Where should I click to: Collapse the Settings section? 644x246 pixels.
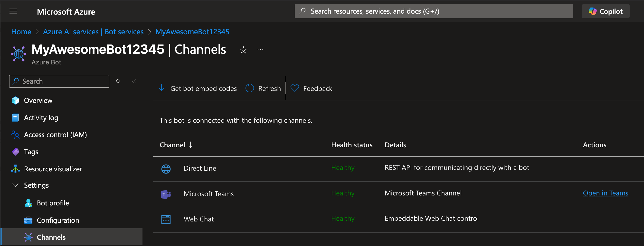point(16,185)
